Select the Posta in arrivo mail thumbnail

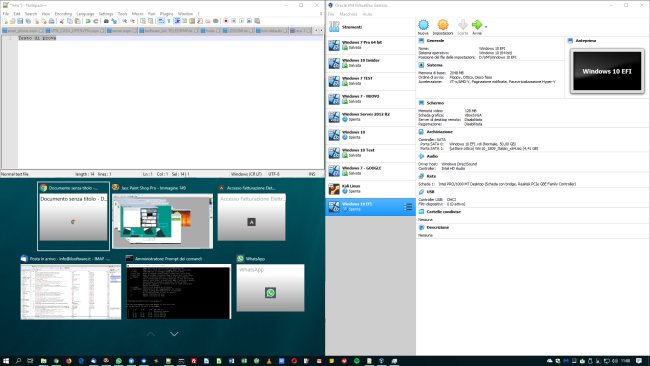pos(71,287)
